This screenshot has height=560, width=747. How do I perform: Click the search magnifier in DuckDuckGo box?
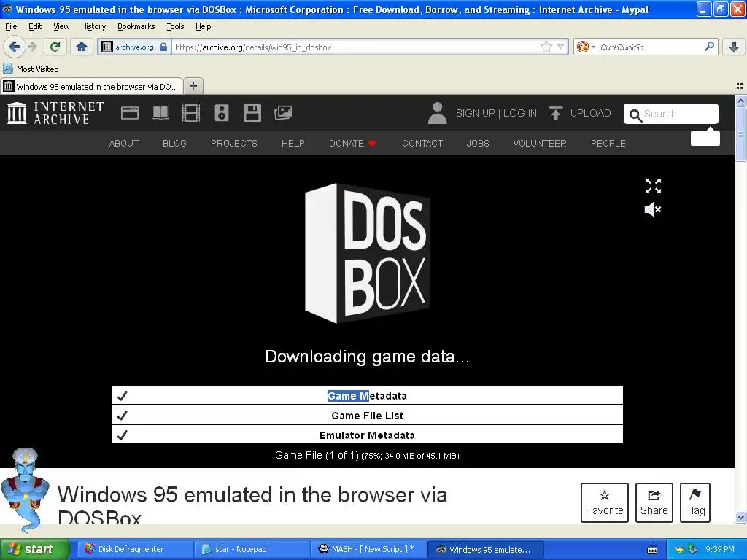pos(709,46)
